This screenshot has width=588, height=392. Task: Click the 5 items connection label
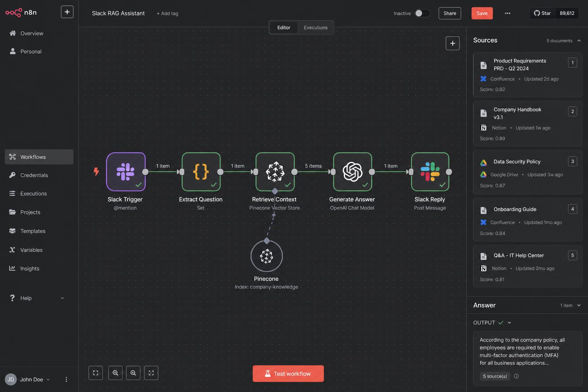[x=313, y=166]
